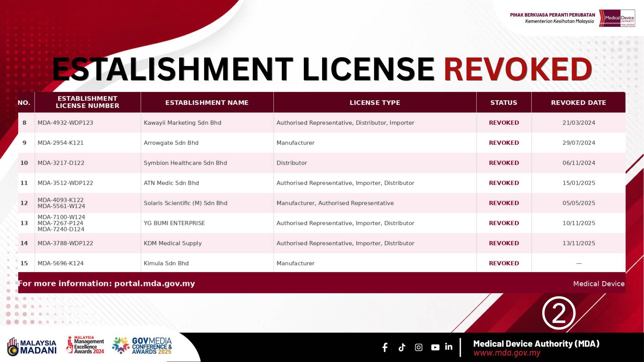
Task: Click Kementerian Kesihatan Malaysia text
Action: click(559, 21)
